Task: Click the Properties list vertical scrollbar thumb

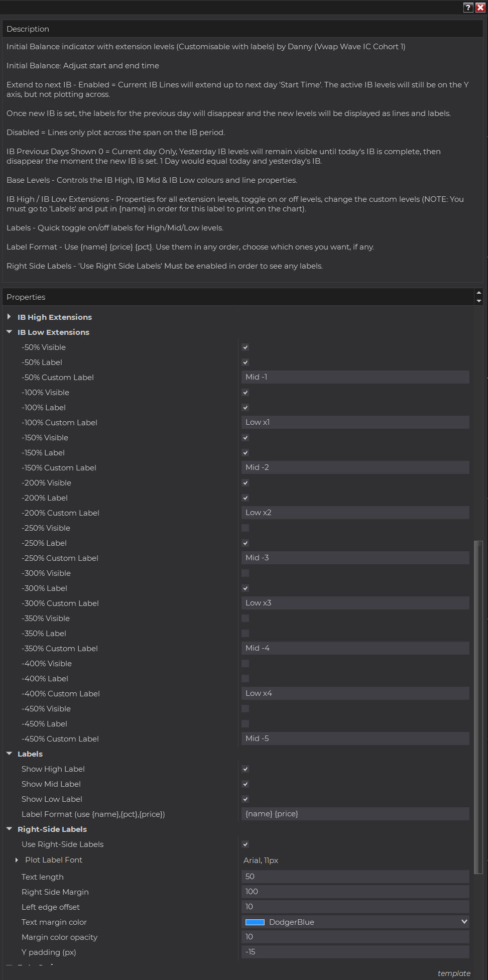Action: point(478,706)
